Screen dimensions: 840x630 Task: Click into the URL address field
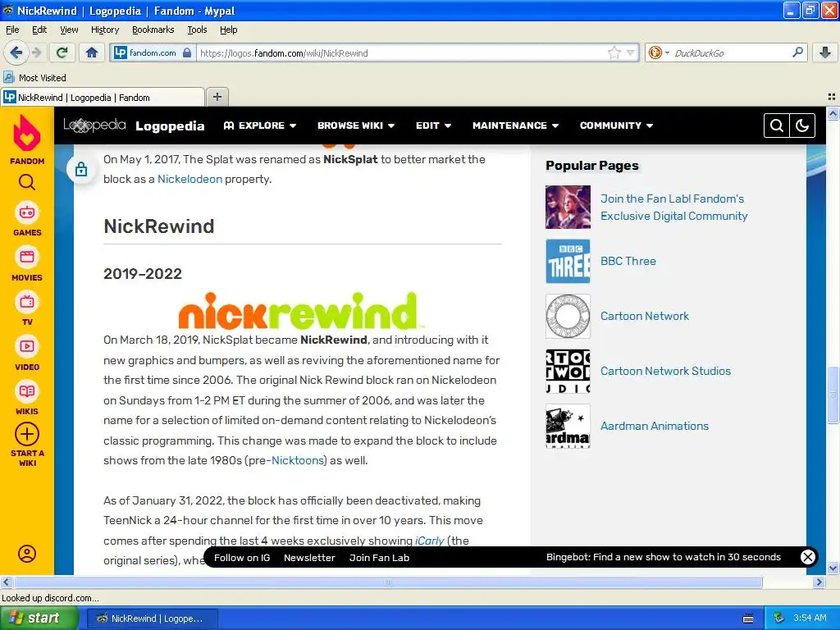tap(402, 52)
